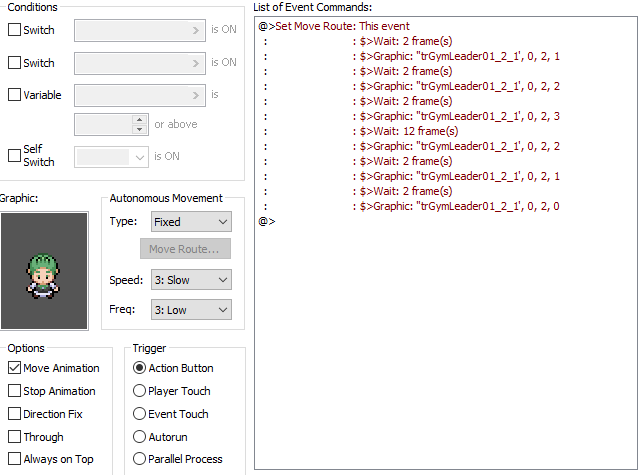This screenshot has width=642, height=475.
Task: Enable the second Switch condition checkbox
Action: pyautogui.click(x=14, y=63)
